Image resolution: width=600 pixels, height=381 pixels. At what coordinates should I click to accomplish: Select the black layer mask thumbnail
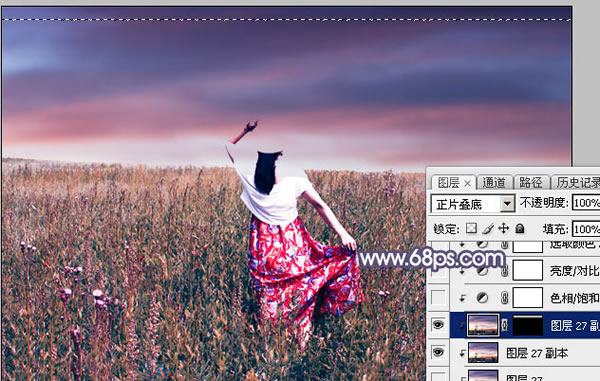[528, 325]
